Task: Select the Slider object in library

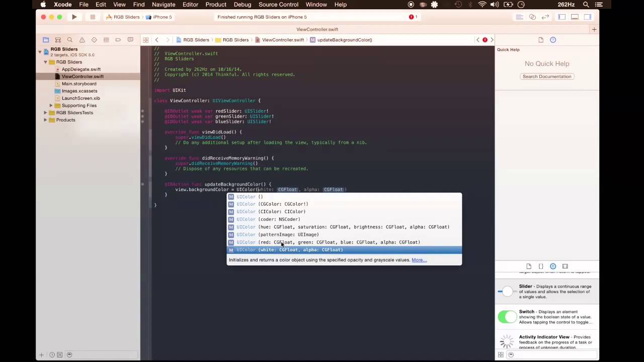Action: coord(547,292)
